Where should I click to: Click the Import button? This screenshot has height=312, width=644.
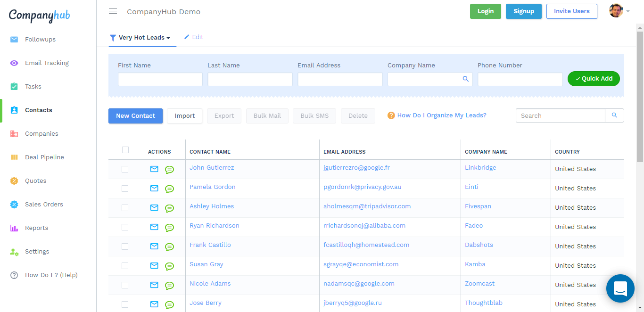click(x=185, y=116)
